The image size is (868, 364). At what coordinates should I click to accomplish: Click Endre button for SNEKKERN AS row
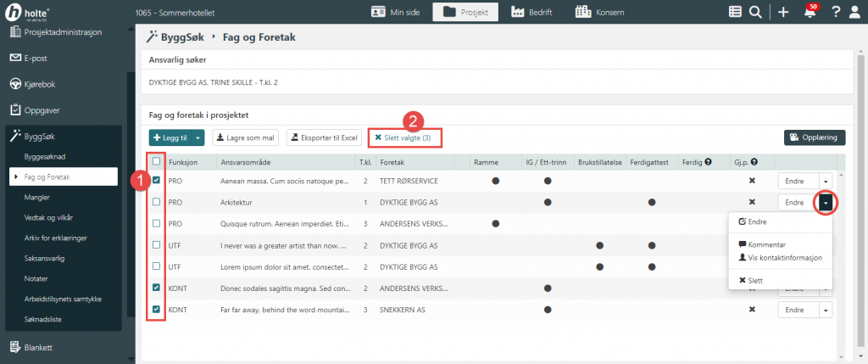[798, 311]
